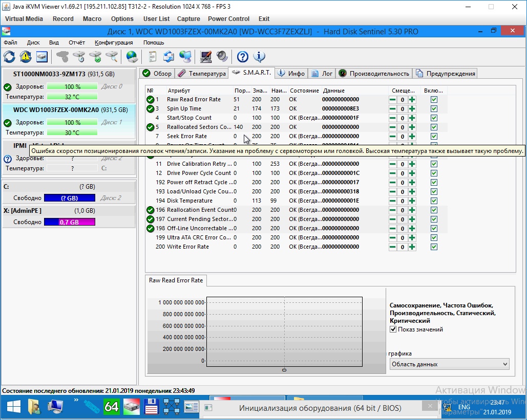Click the 100 % health bar of ST1000NM0033

pos(72,86)
